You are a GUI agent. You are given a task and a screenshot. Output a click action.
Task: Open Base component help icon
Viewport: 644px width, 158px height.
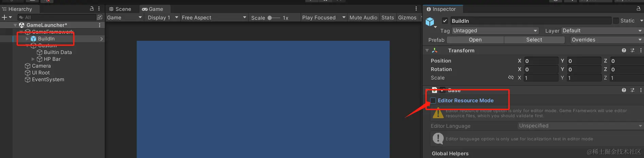624,90
